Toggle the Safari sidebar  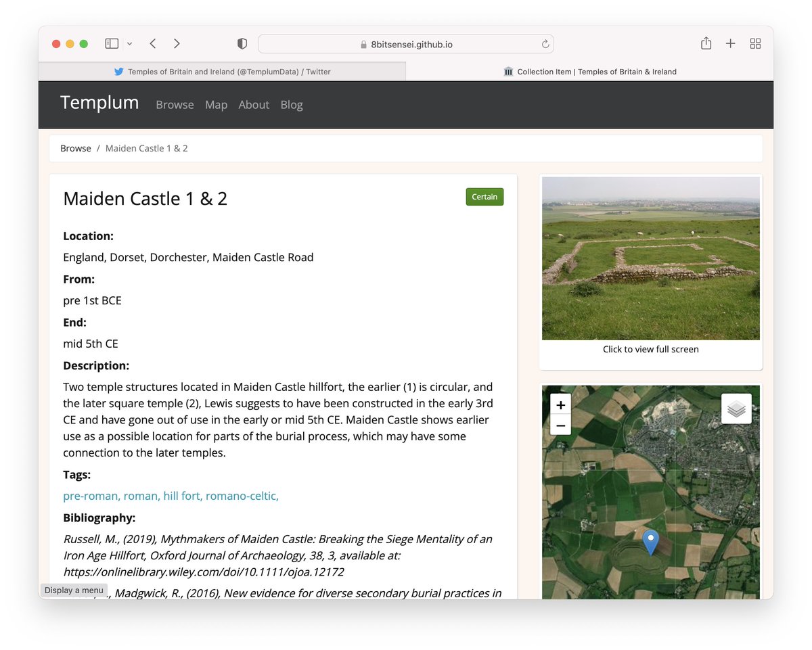click(x=112, y=43)
